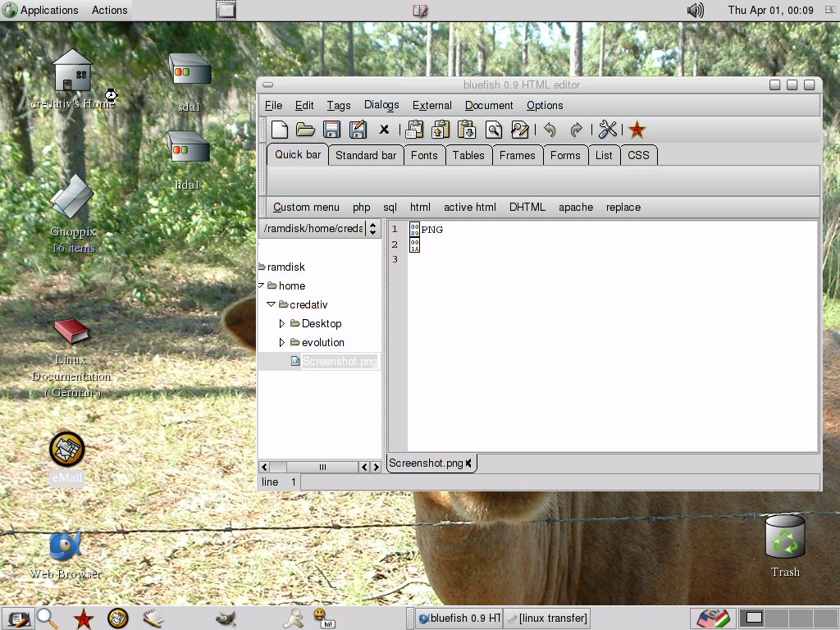Viewport: 840px width, 630px height.
Task: Switch to the CSS tab
Action: coord(638,155)
